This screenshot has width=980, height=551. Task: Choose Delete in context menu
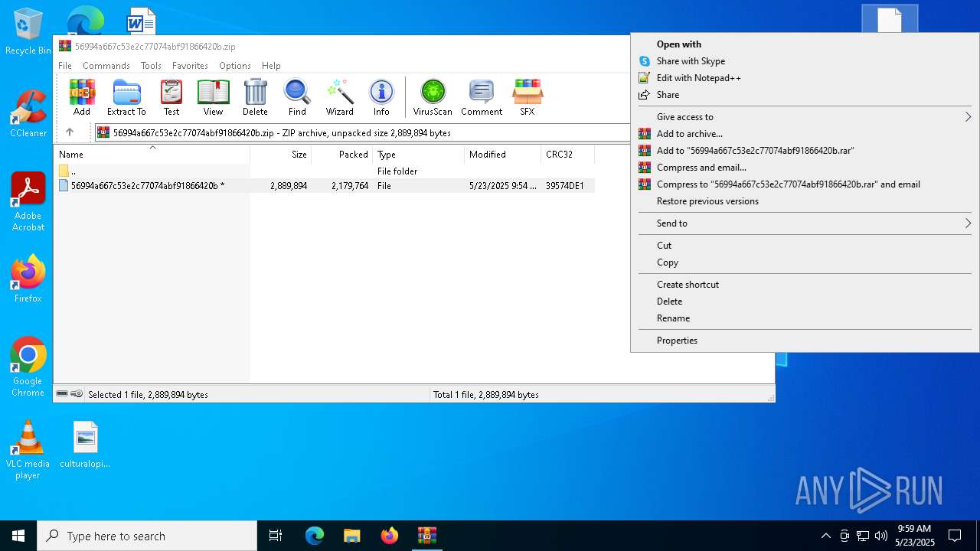(x=805, y=302)
